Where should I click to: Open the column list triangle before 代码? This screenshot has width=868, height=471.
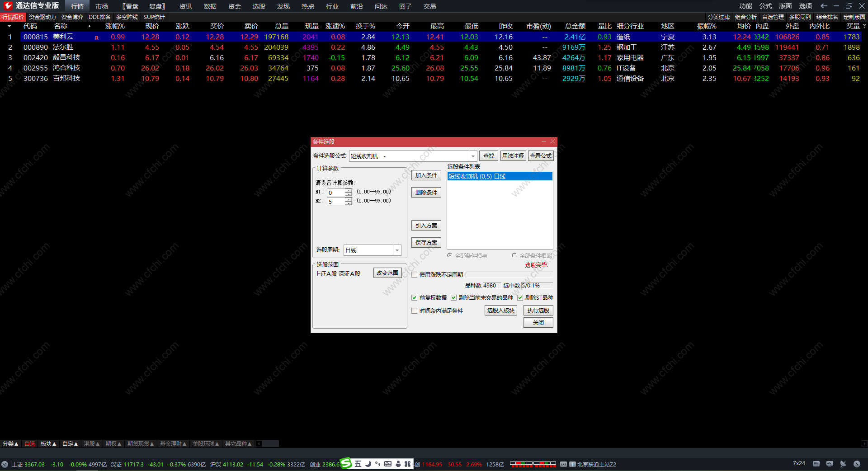point(9,26)
